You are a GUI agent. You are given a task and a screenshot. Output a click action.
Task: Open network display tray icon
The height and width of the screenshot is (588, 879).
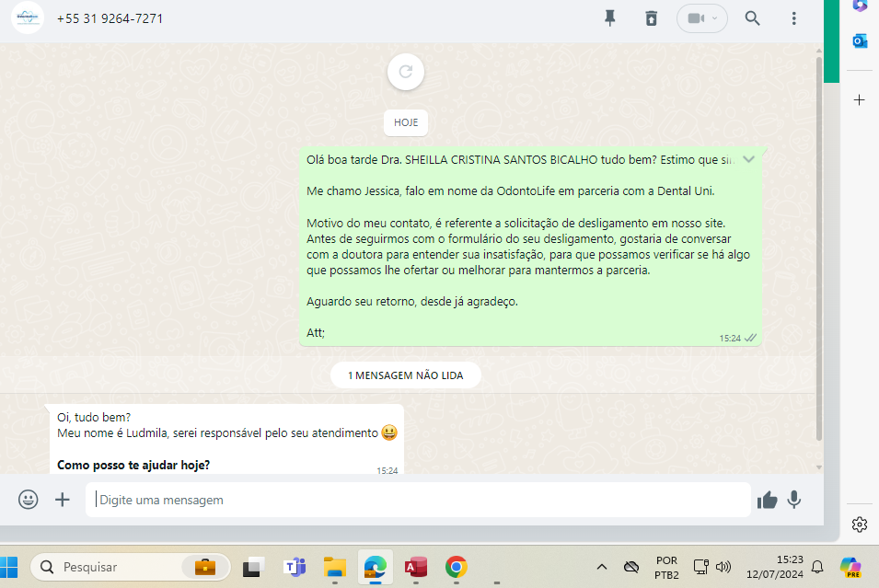click(x=700, y=567)
